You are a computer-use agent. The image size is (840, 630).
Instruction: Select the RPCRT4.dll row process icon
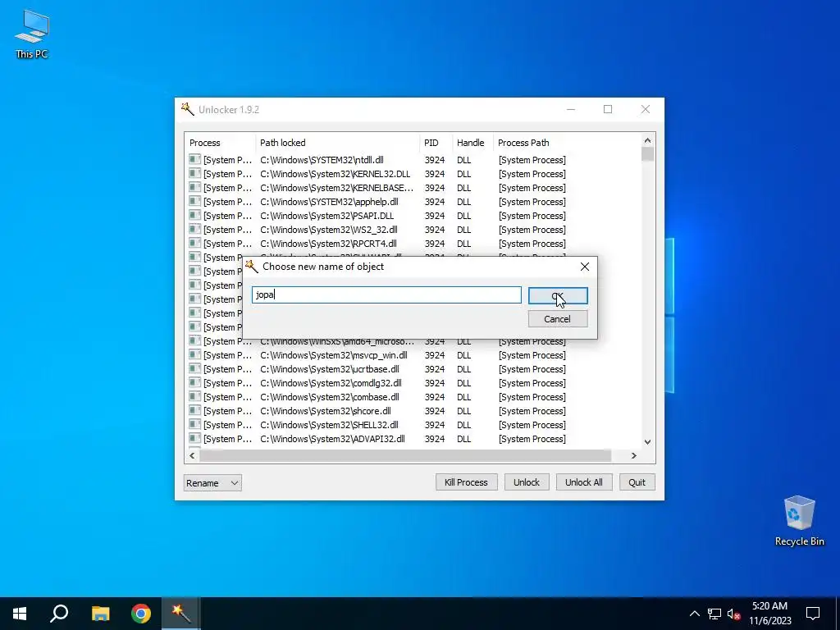coord(194,243)
